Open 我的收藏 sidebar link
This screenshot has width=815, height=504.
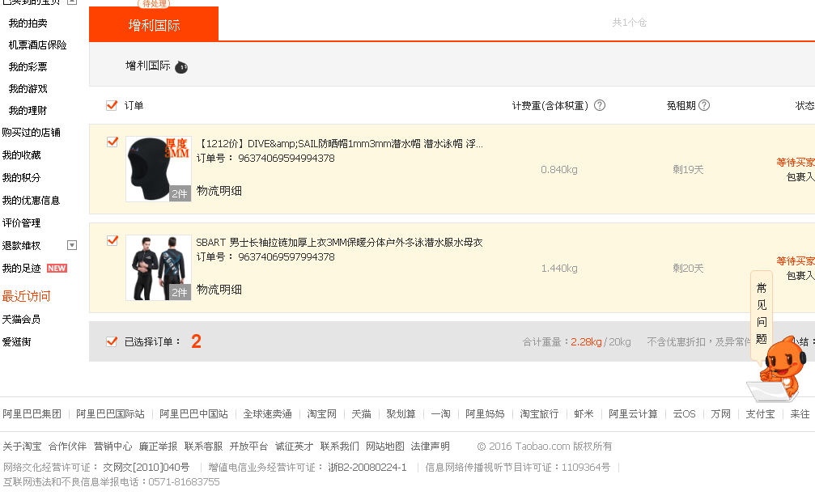[x=21, y=155]
